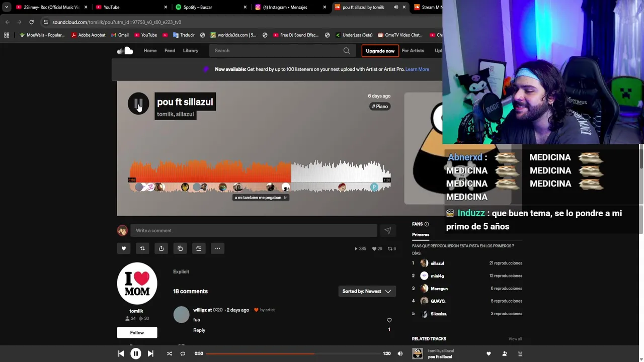The width and height of the screenshot is (644, 362).
Task: Click the Upgrade now button
Action: 380,51
